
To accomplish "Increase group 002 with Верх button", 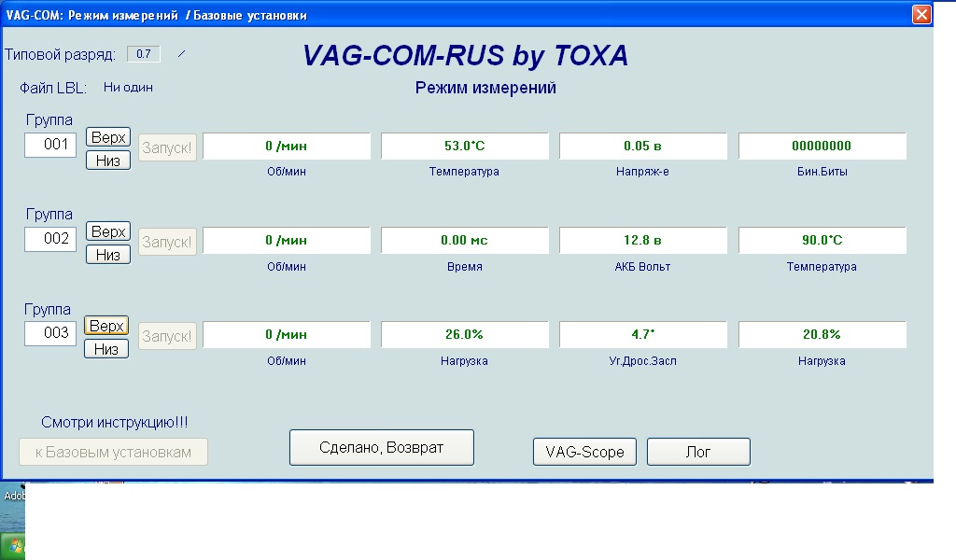I will tap(108, 231).
